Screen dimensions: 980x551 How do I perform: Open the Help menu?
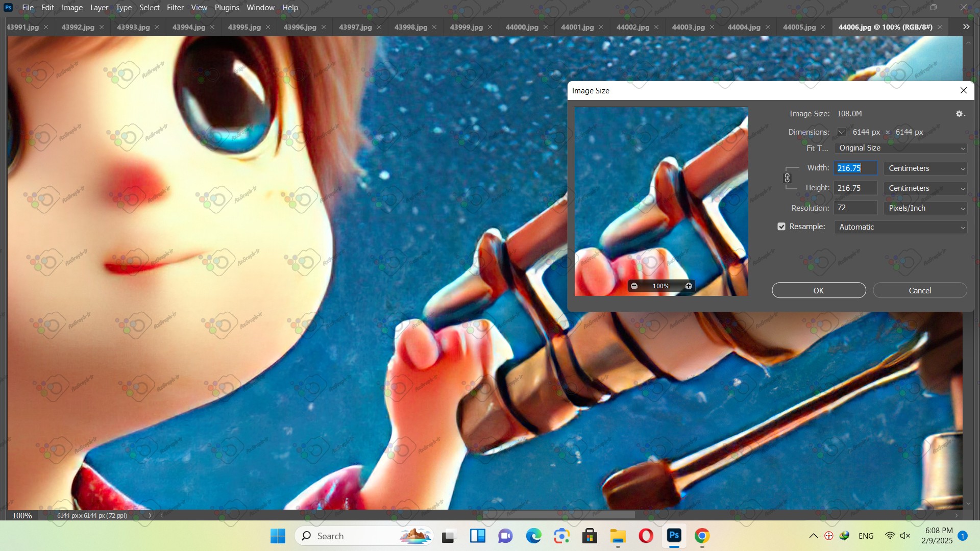point(290,8)
